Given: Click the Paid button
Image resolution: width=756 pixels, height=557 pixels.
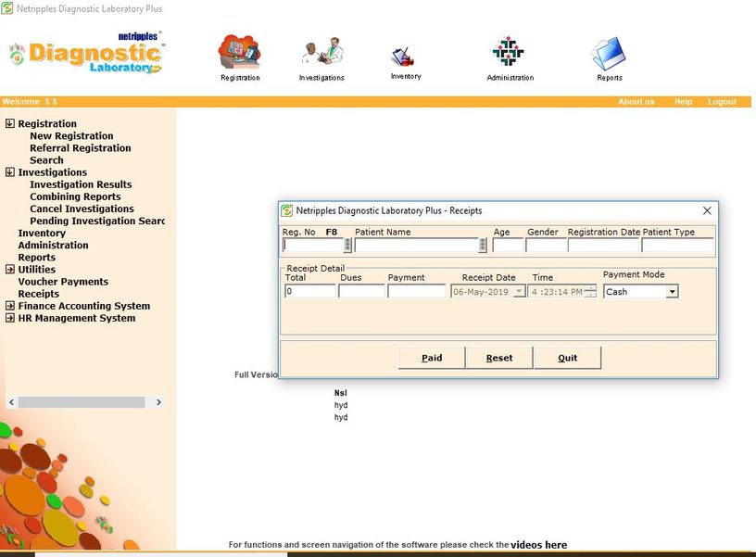Looking at the screenshot, I should click(x=432, y=358).
